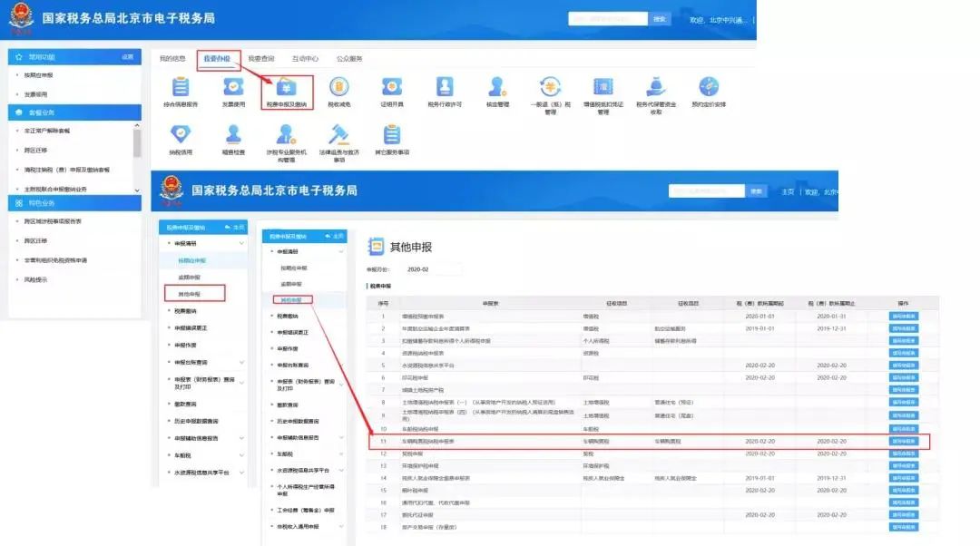
Task: Open the 税费申报及缴纳 icon
Action: [x=286, y=87]
